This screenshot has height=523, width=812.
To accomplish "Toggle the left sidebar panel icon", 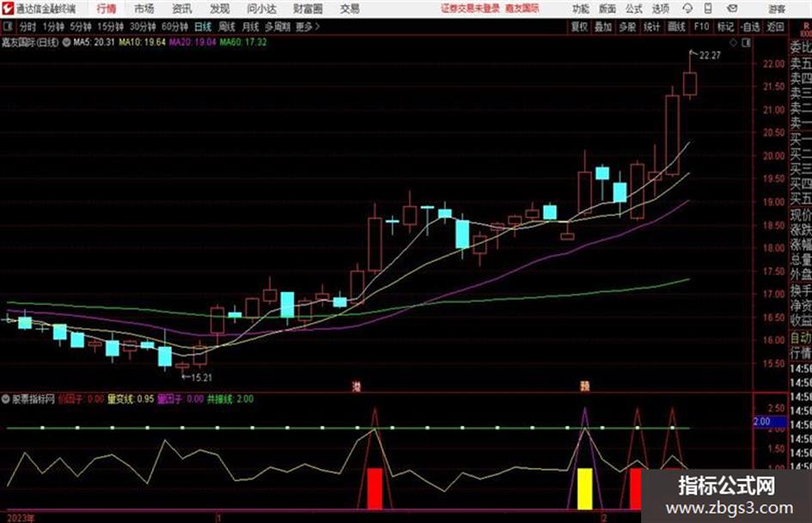I will (7, 27).
